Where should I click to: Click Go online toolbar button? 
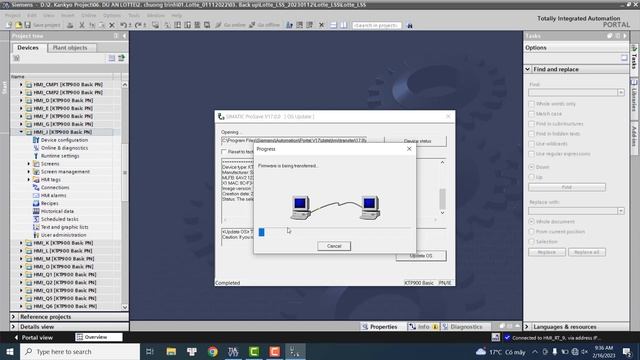(231, 25)
